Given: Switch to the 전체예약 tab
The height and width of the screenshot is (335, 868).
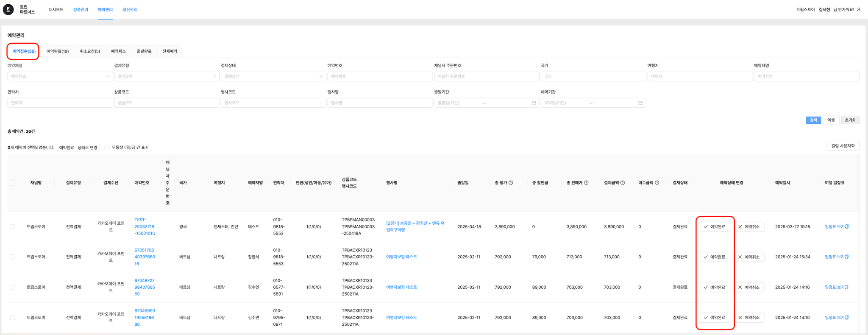Looking at the screenshot, I should (x=170, y=51).
